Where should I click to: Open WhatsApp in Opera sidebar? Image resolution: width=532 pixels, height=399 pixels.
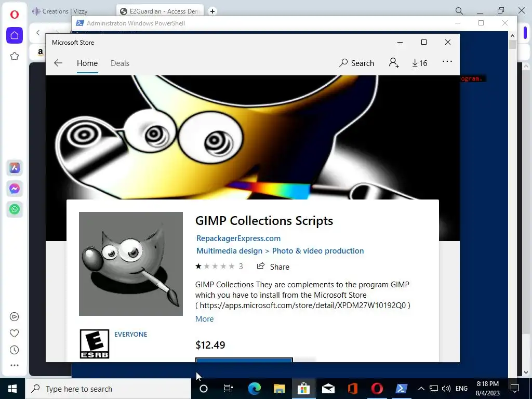coord(14,209)
